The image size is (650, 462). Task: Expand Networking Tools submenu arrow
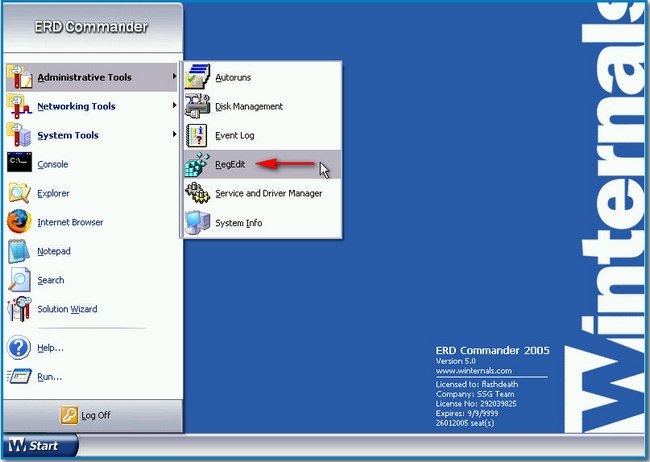[x=175, y=106]
